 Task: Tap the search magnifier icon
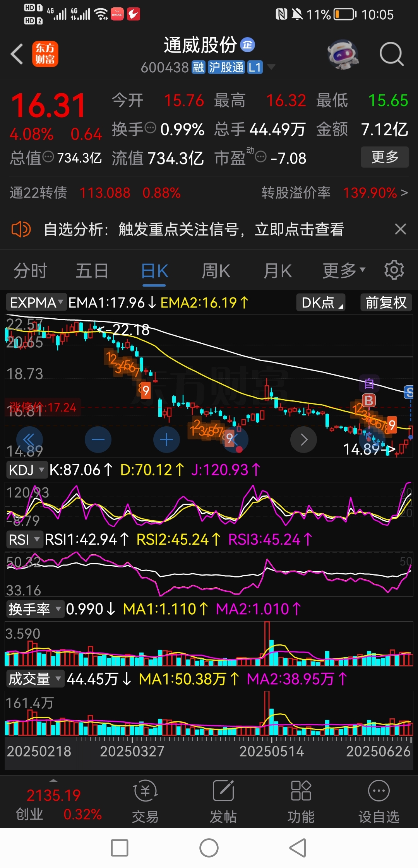click(391, 54)
